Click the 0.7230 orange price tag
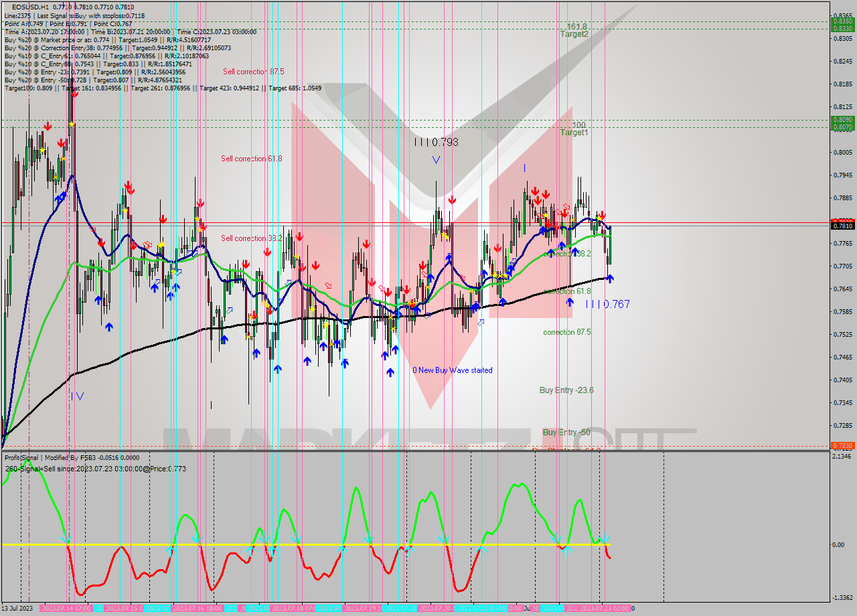This screenshot has width=857, height=616. coord(842,445)
